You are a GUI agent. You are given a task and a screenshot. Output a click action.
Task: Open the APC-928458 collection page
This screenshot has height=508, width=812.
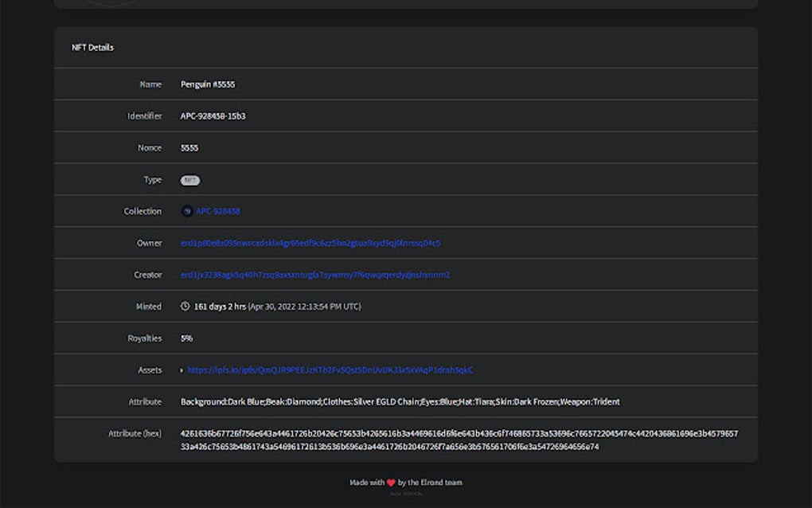point(219,211)
